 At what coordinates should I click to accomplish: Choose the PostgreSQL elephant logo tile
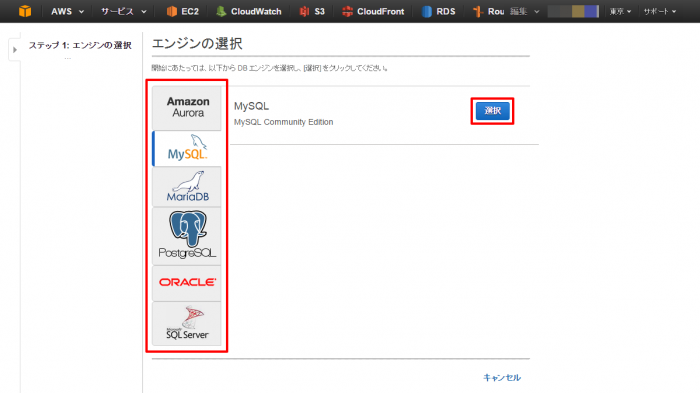187,236
